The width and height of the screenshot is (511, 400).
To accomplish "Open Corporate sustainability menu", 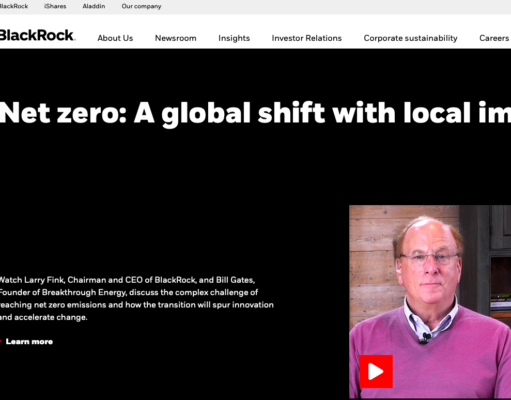I will (x=410, y=38).
